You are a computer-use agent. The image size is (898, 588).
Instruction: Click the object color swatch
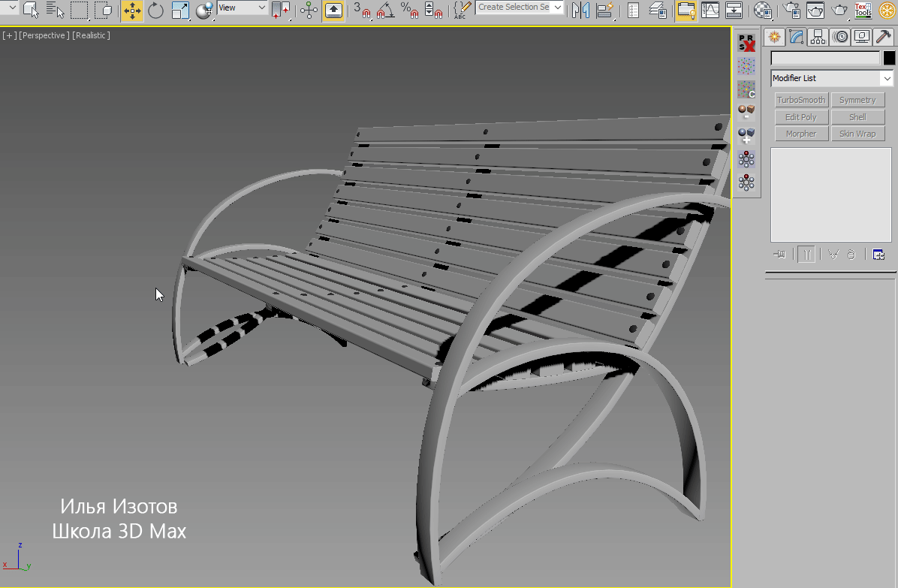coord(889,58)
